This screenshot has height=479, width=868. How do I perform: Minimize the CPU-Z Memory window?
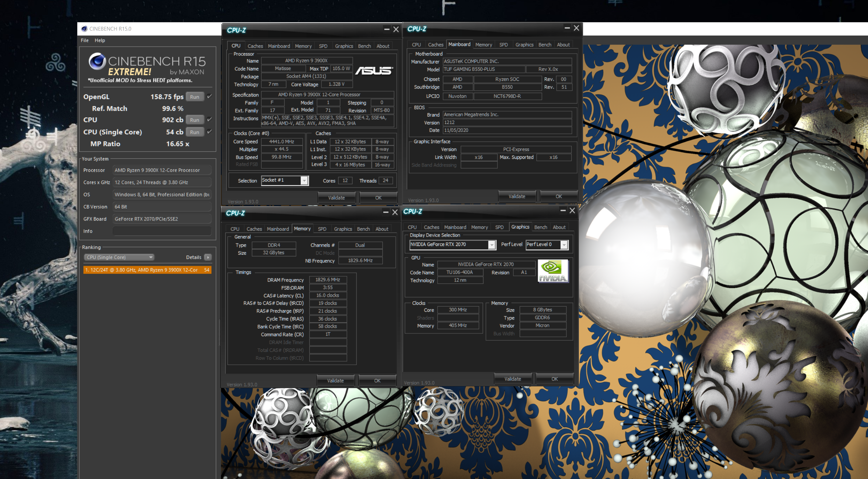(x=386, y=212)
